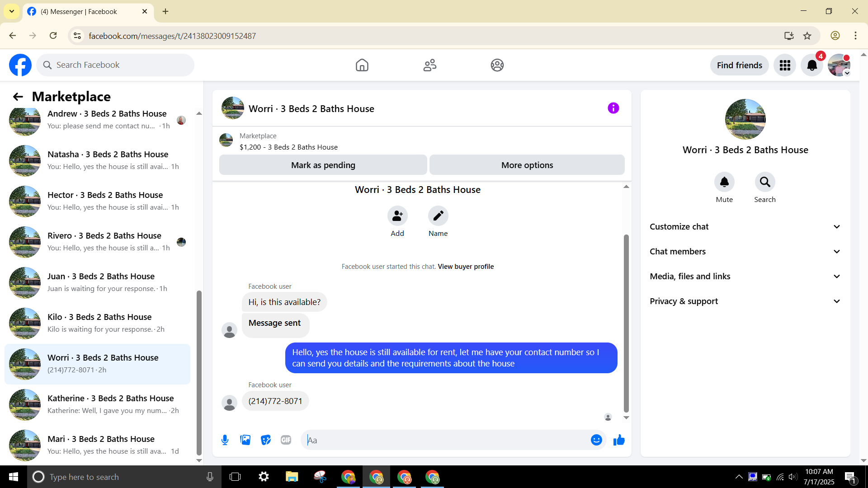Screen dimensions: 868x488
Task: Open the Natasha conversation
Action: click(x=97, y=160)
